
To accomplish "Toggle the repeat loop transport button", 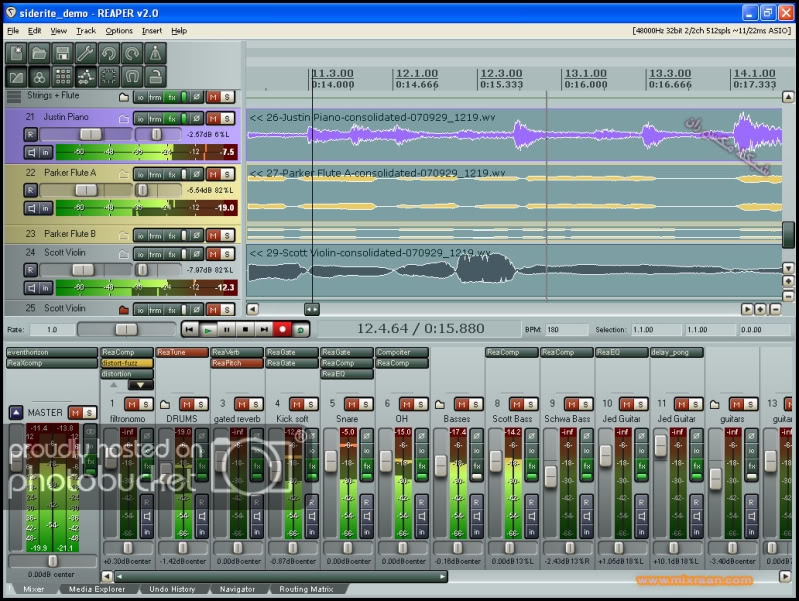I will [x=301, y=330].
